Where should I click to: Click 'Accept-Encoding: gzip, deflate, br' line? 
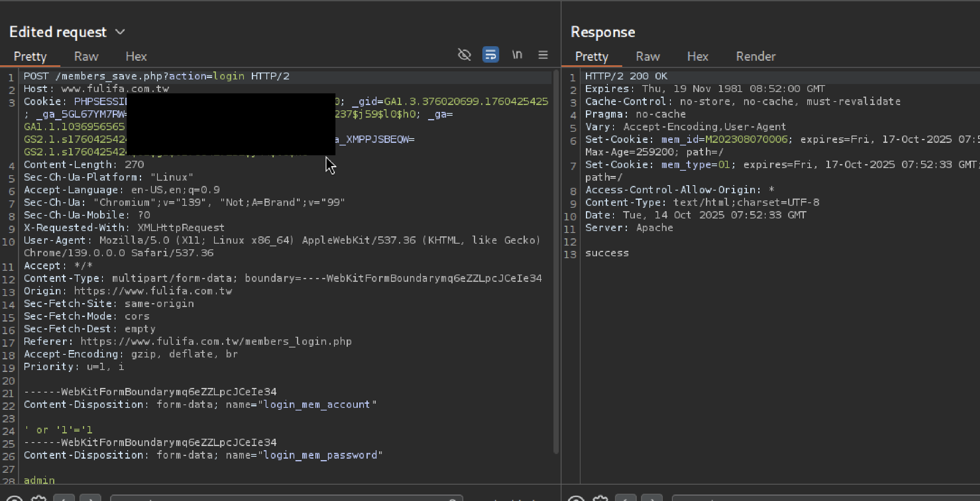pyautogui.click(x=131, y=354)
